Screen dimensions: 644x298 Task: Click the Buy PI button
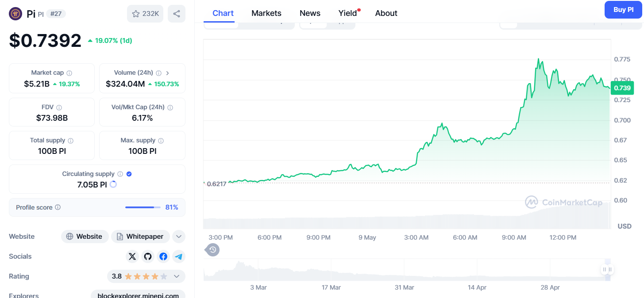[623, 10]
